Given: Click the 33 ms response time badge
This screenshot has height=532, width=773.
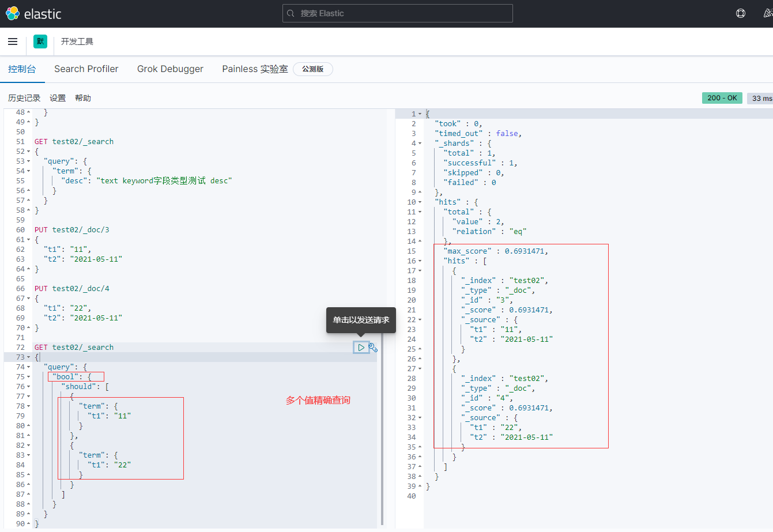Looking at the screenshot, I should (761, 99).
